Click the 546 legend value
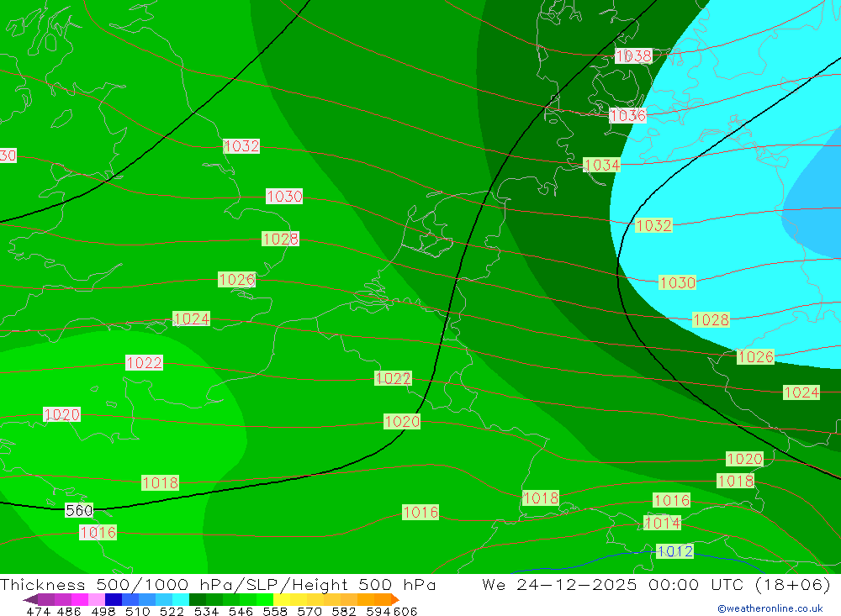 tap(241, 612)
